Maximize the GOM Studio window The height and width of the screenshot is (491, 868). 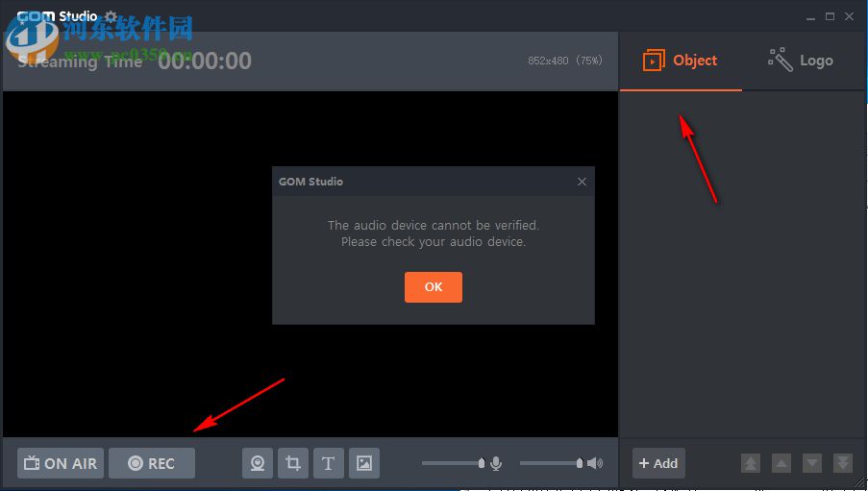830,16
